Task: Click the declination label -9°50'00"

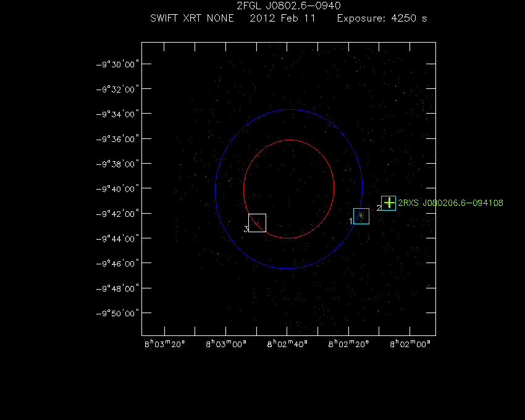Action: coord(117,314)
